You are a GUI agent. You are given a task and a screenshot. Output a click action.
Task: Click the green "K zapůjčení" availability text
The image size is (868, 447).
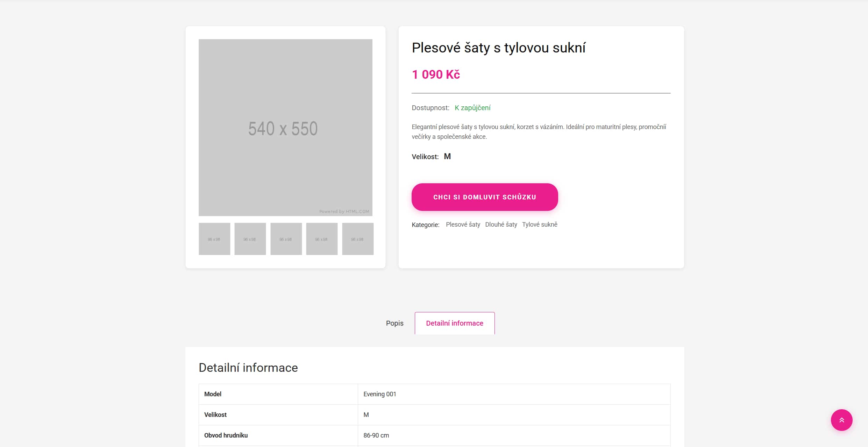tap(472, 108)
